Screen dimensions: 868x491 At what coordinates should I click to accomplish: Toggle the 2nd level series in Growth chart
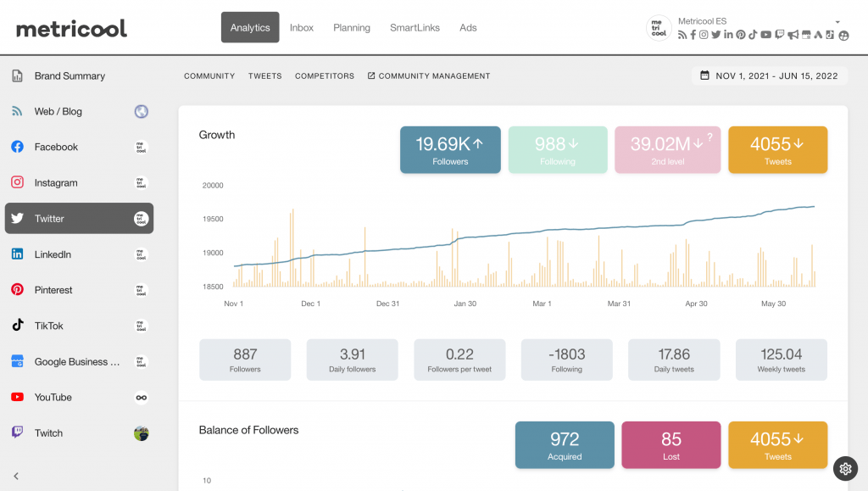click(667, 149)
